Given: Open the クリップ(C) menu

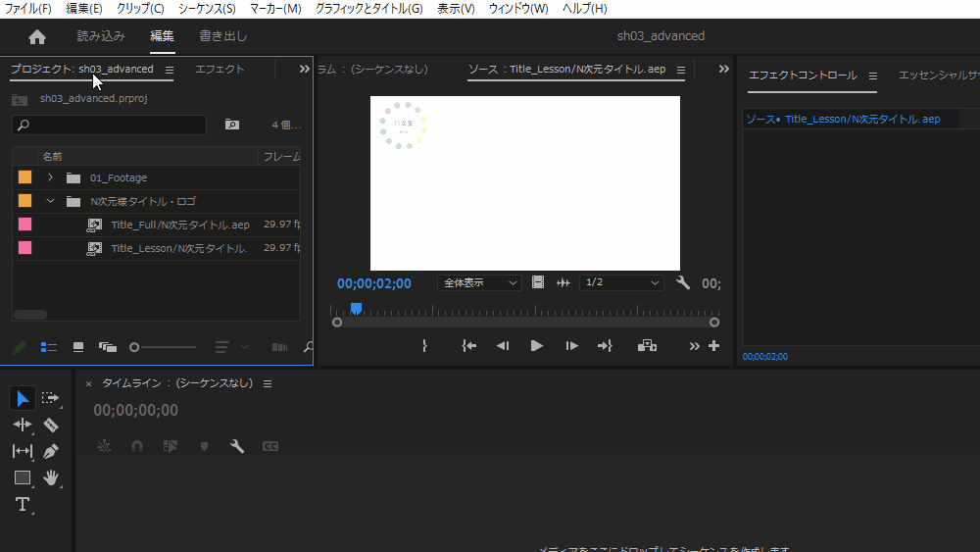Looking at the screenshot, I should (x=140, y=9).
